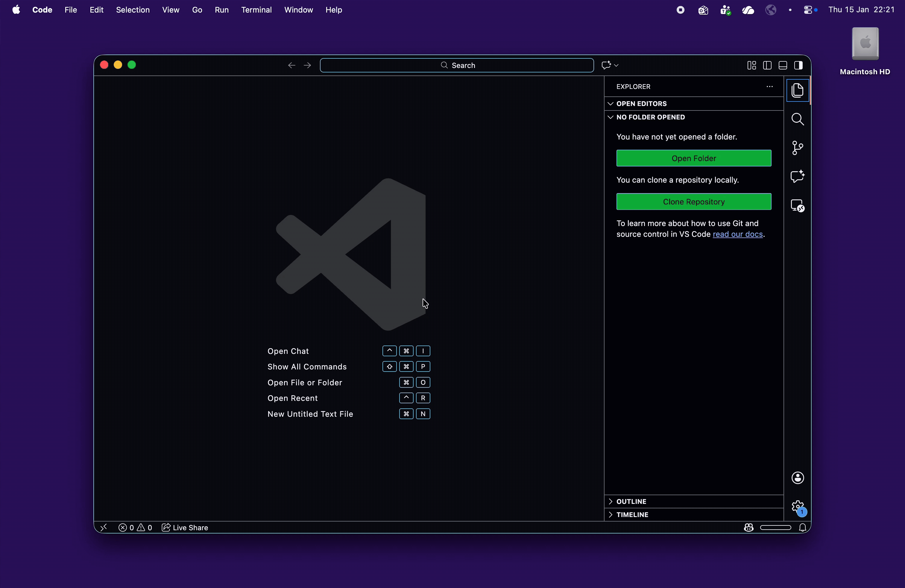Open the Search view in activity bar
Image resolution: width=905 pixels, height=588 pixels.
[797, 119]
